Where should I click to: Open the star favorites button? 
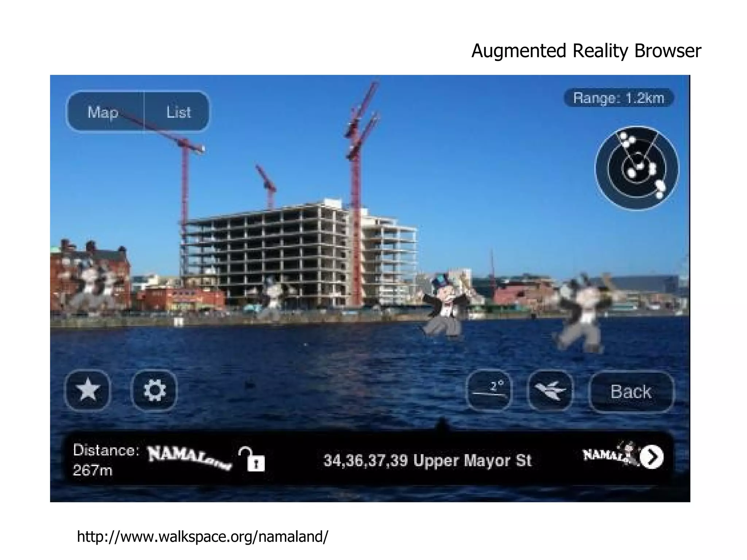point(88,390)
